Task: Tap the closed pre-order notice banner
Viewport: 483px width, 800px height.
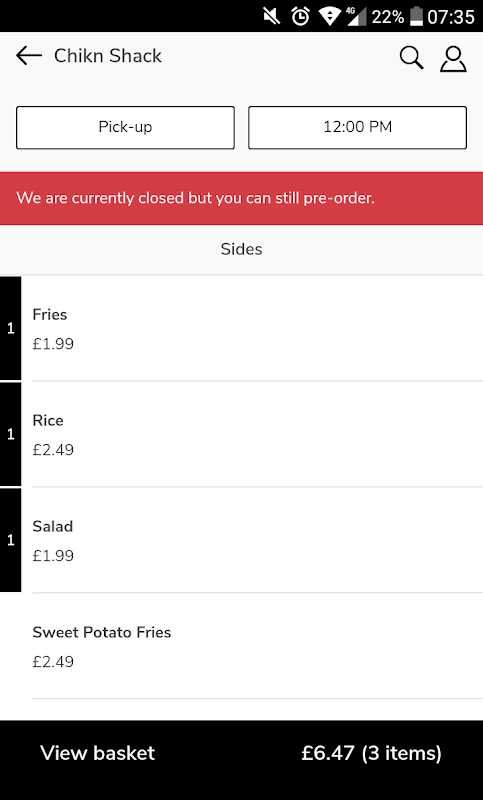Action: click(241, 198)
